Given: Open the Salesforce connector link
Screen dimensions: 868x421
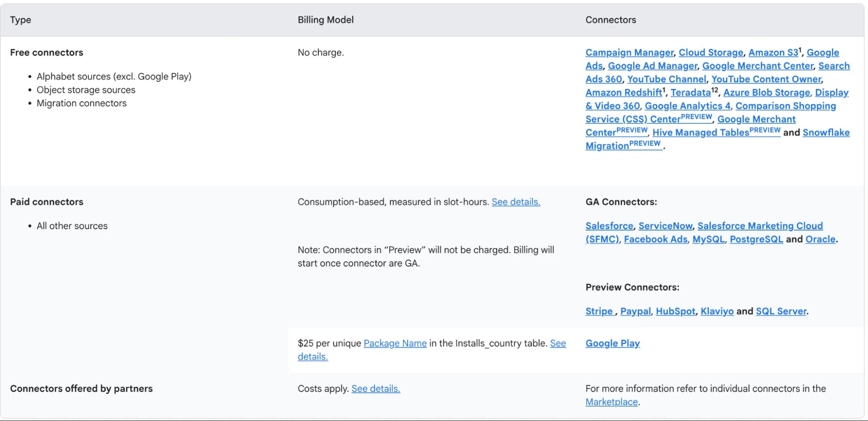Looking at the screenshot, I should click(x=609, y=226).
